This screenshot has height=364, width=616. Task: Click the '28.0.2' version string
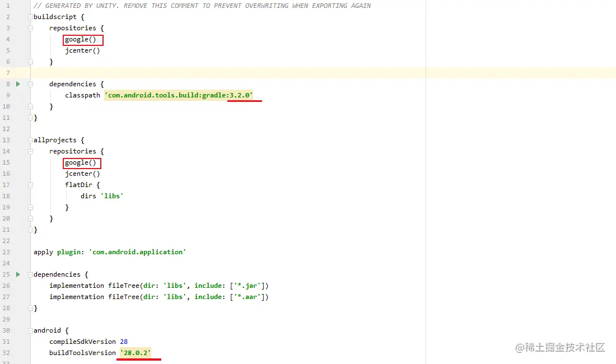click(136, 353)
